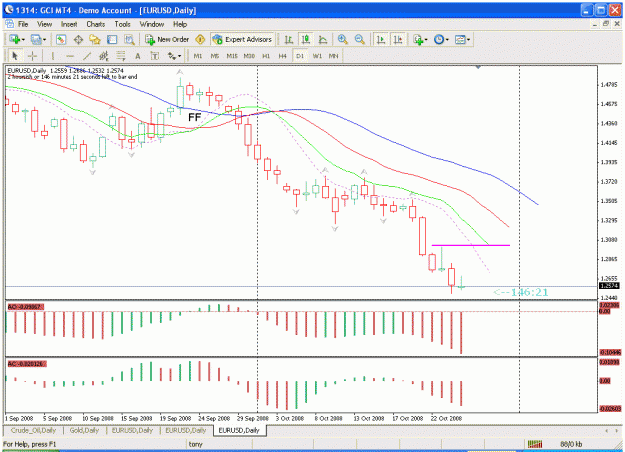Zoom in on the chart

point(342,39)
